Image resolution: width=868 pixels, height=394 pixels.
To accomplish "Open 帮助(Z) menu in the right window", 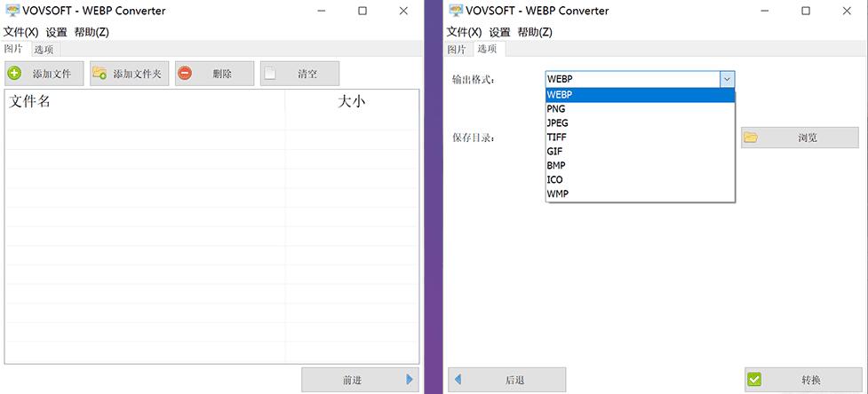I will (535, 32).
